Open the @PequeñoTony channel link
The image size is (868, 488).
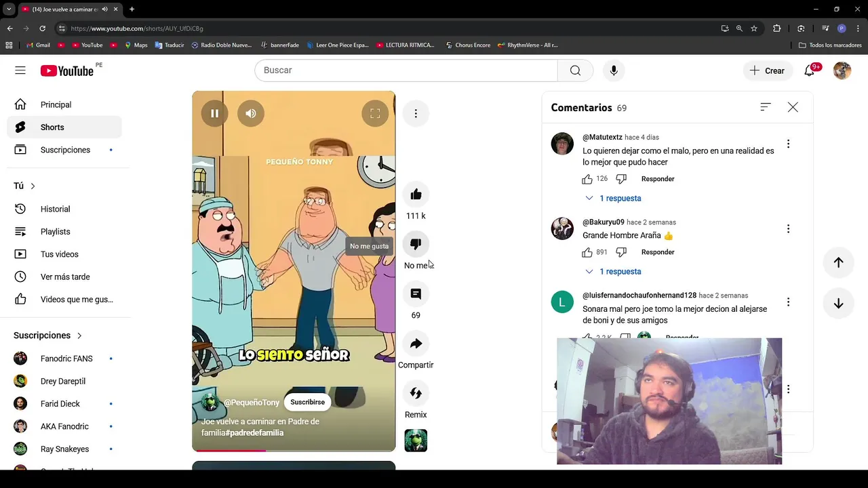pyautogui.click(x=252, y=403)
